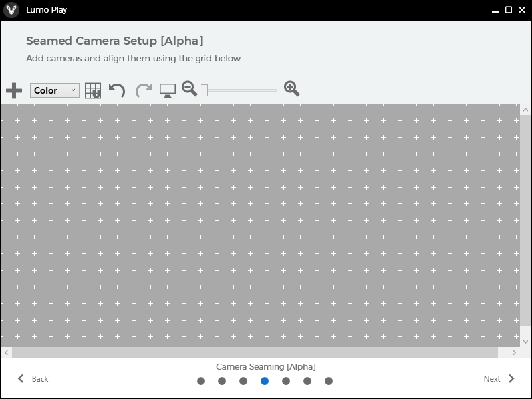
Task: Select the blue current step dot
Action: (265, 381)
